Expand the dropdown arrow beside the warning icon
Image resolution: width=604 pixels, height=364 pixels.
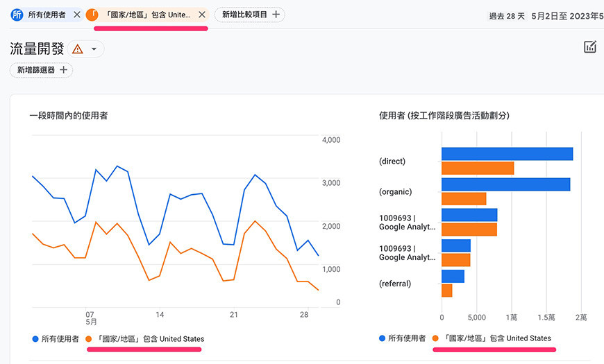[94, 49]
